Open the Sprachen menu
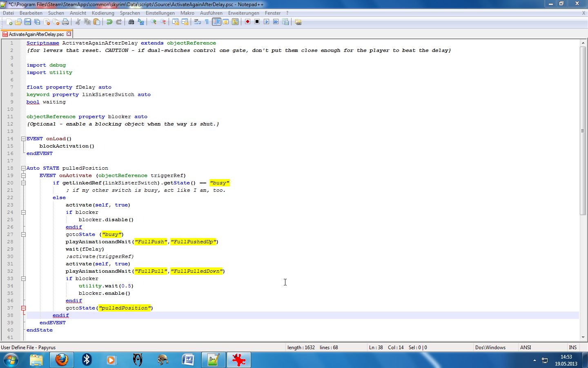588x368 pixels. click(x=130, y=13)
